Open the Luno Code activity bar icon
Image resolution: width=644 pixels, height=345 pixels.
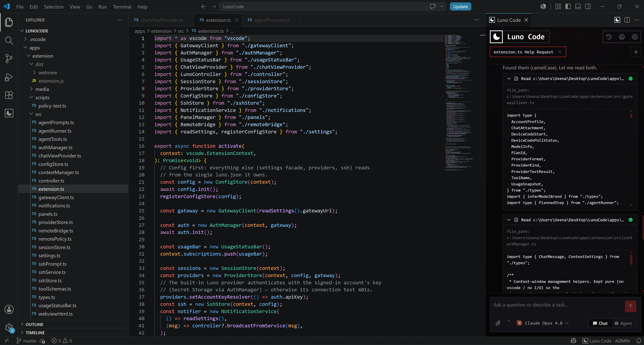pos(9,113)
